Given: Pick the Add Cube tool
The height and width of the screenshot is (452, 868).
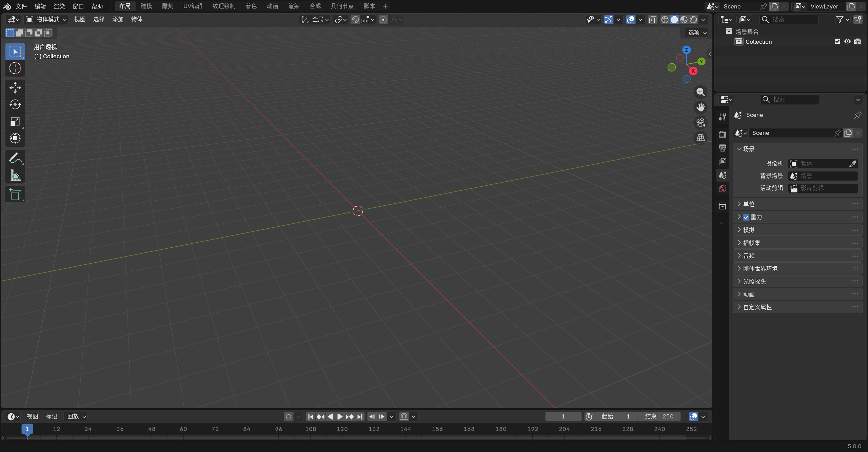Looking at the screenshot, I should tap(15, 194).
